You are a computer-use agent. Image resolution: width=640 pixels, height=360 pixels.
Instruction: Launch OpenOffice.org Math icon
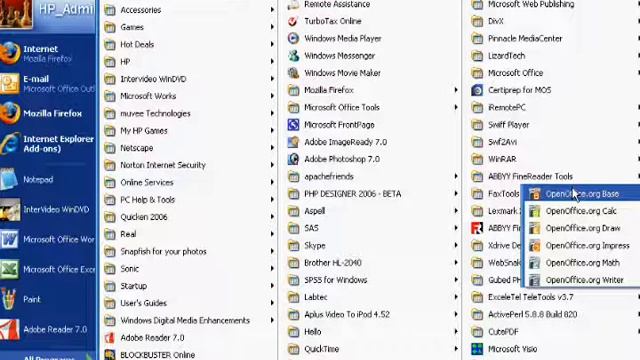coord(535,263)
